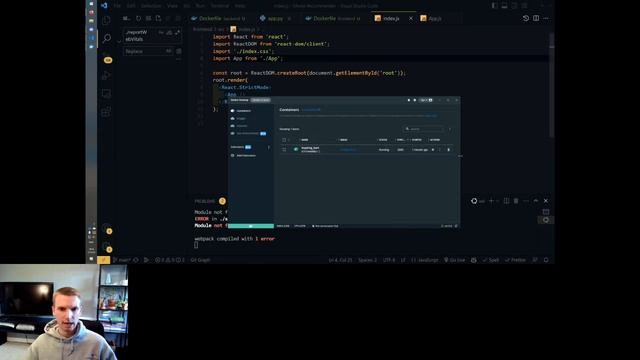The height and width of the screenshot is (360, 640).
Task: Open More Actions for the editor group
Action: (x=546, y=18)
